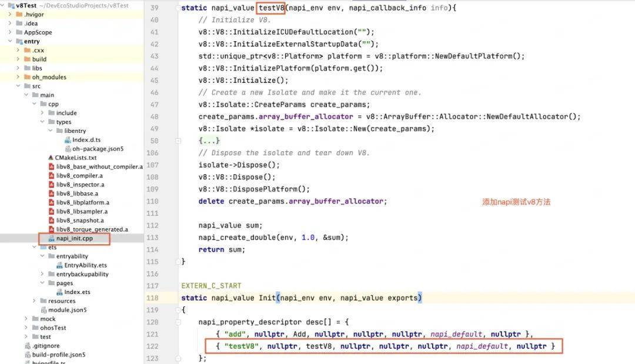Click the libv8_snapshot.a archive icon
The image size is (635, 364).
(51, 221)
